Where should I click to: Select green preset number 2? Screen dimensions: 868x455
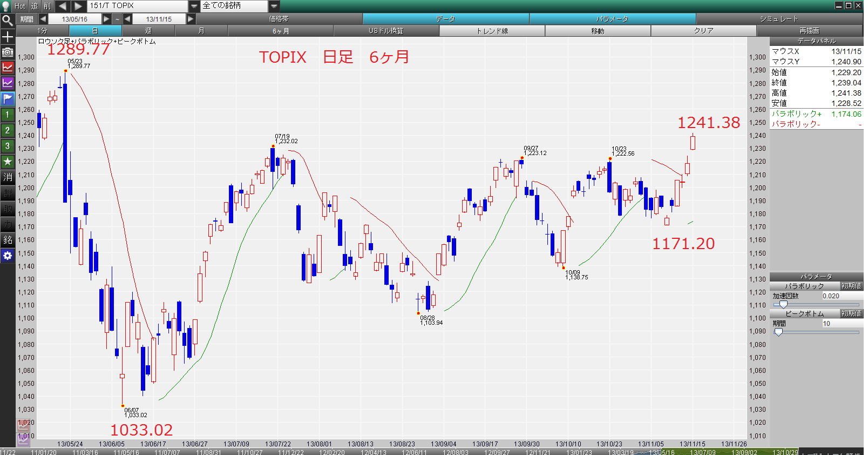(x=8, y=130)
